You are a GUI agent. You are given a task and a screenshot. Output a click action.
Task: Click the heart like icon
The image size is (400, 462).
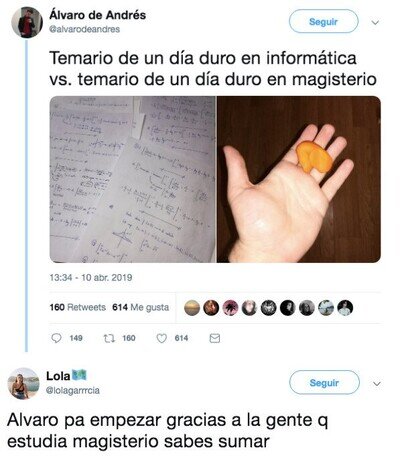coord(162,338)
